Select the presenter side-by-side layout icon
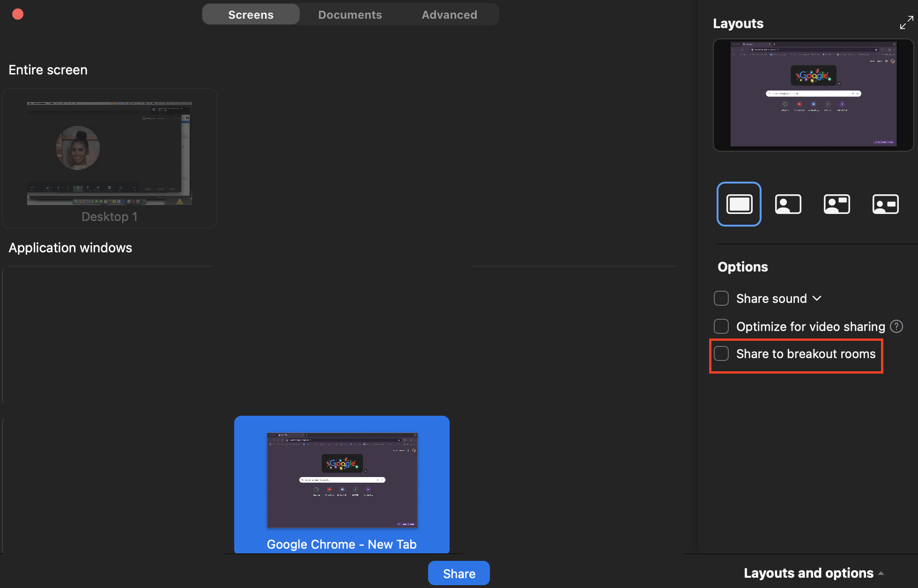The image size is (918, 588). tap(788, 204)
